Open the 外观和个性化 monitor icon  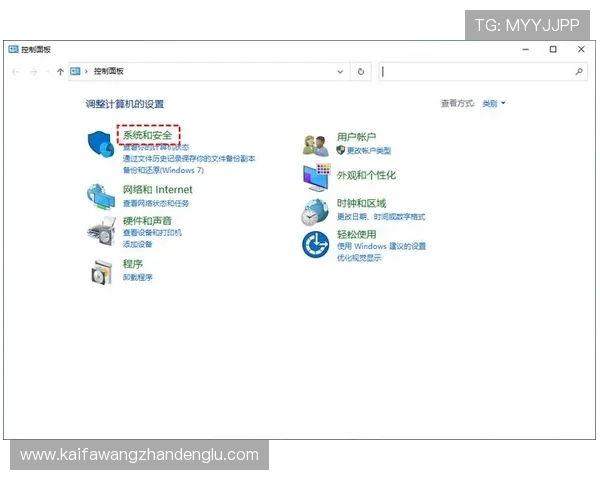[x=316, y=177]
